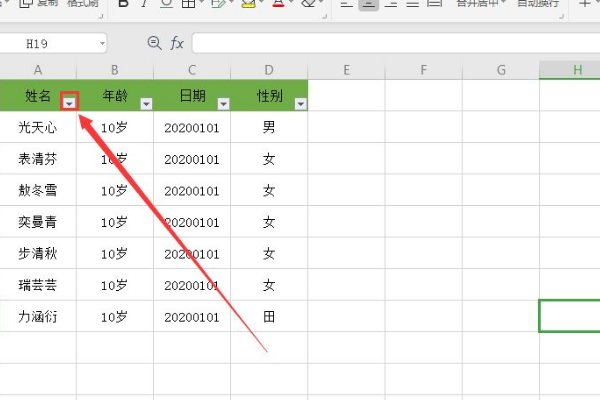This screenshot has height=400, width=600.
Task: Click the eraser clear formatting icon
Action: pos(308,3)
